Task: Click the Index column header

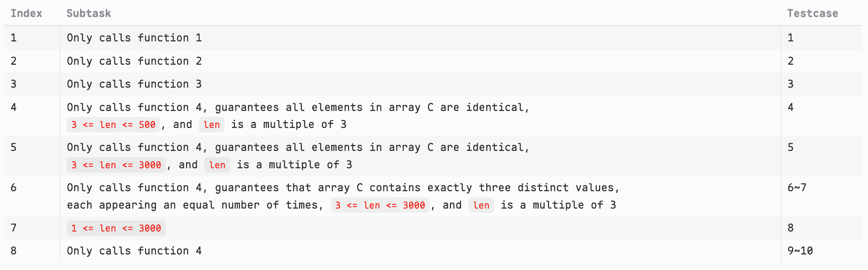Action: pyautogui.click(x=26, y=13)
